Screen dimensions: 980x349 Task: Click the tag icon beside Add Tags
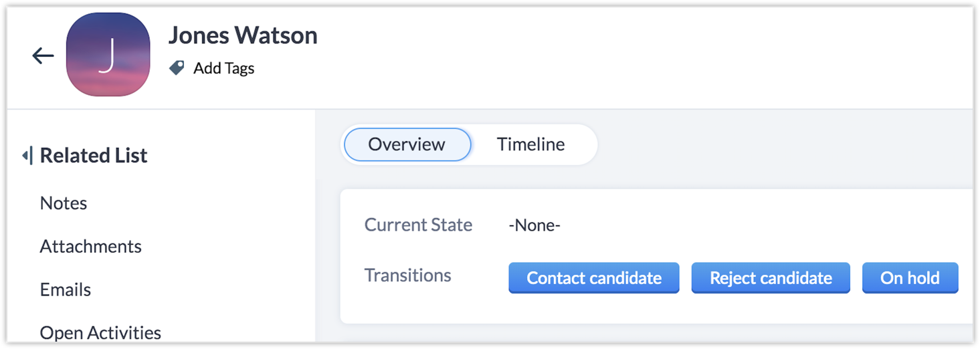177,68
